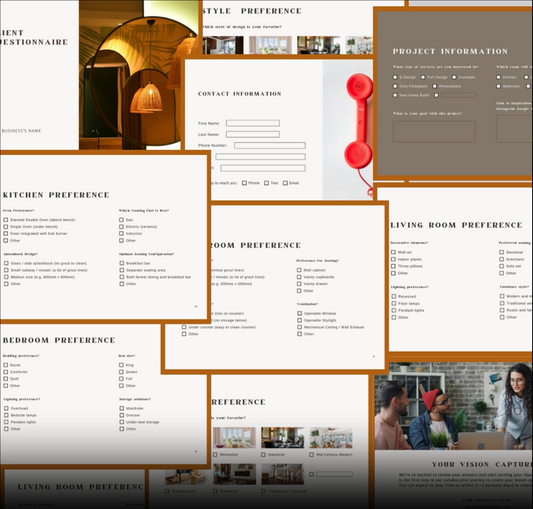Check Under counter (easy to clean counter)
The width and height of the screenshot is (533, 509).
(184, 327)
